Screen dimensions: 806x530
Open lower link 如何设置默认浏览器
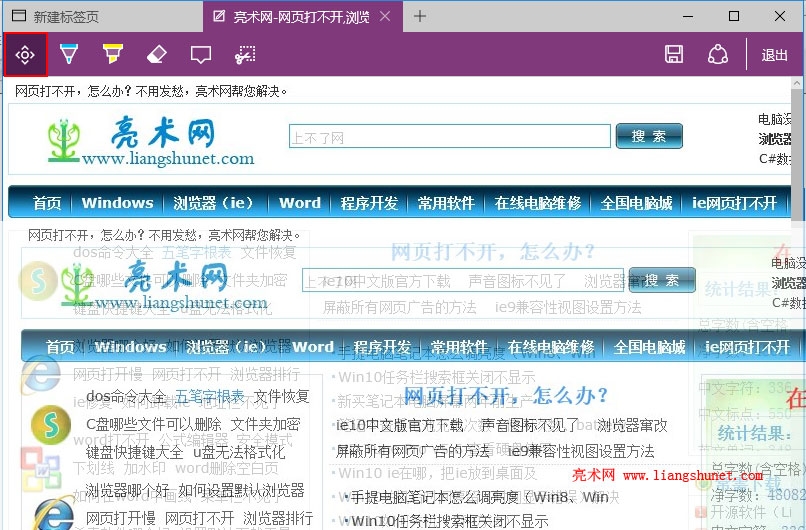tap(242, 490)
